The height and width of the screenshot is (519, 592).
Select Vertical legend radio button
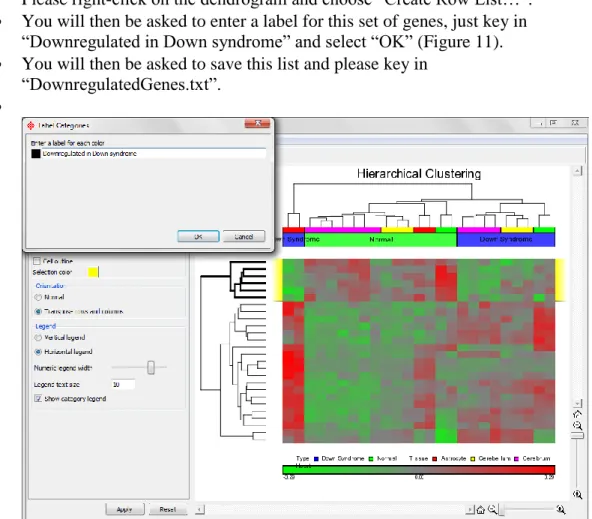coord(38,337)
